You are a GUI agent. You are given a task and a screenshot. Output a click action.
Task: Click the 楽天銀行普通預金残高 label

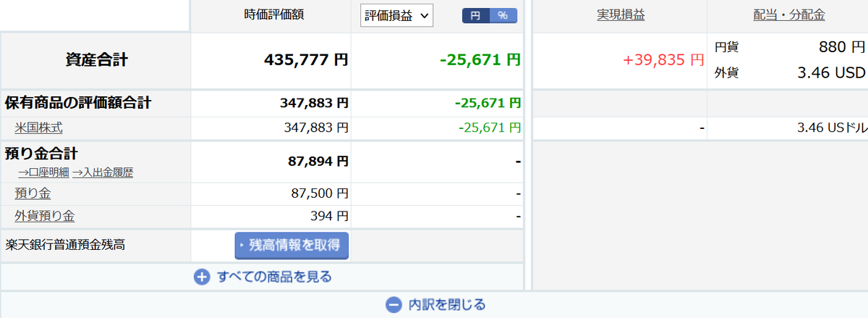click(64, 245)
